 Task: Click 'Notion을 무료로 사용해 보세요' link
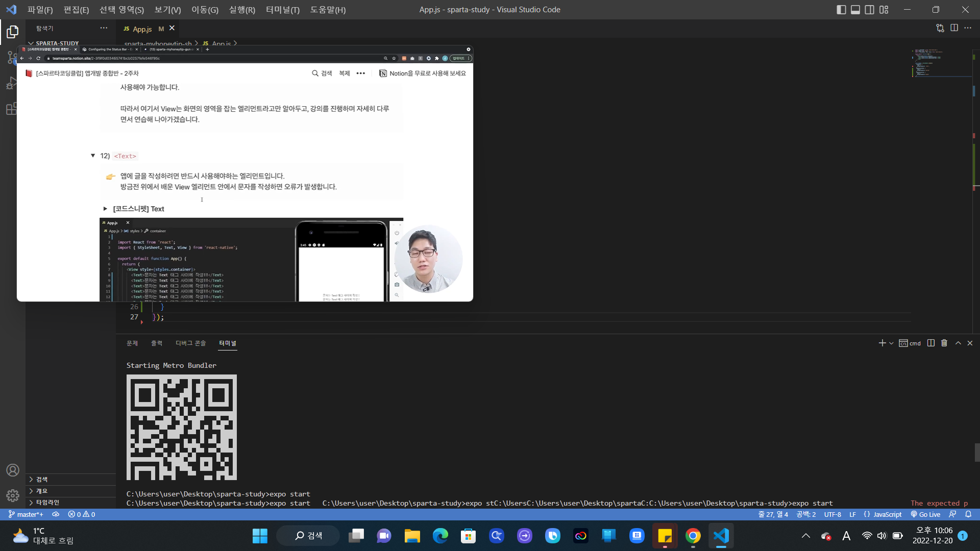click(x=423, y=73)
